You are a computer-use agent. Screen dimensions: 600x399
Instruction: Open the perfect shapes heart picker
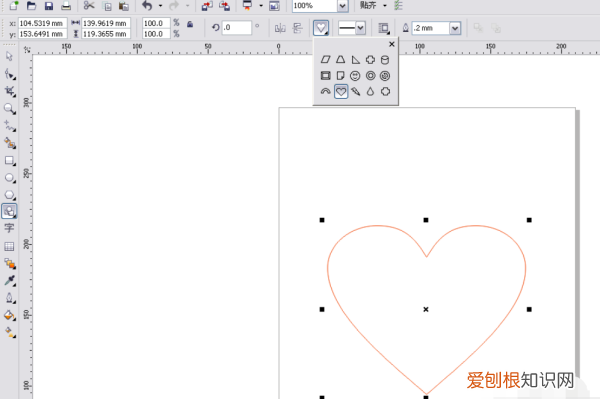(321, 28)
